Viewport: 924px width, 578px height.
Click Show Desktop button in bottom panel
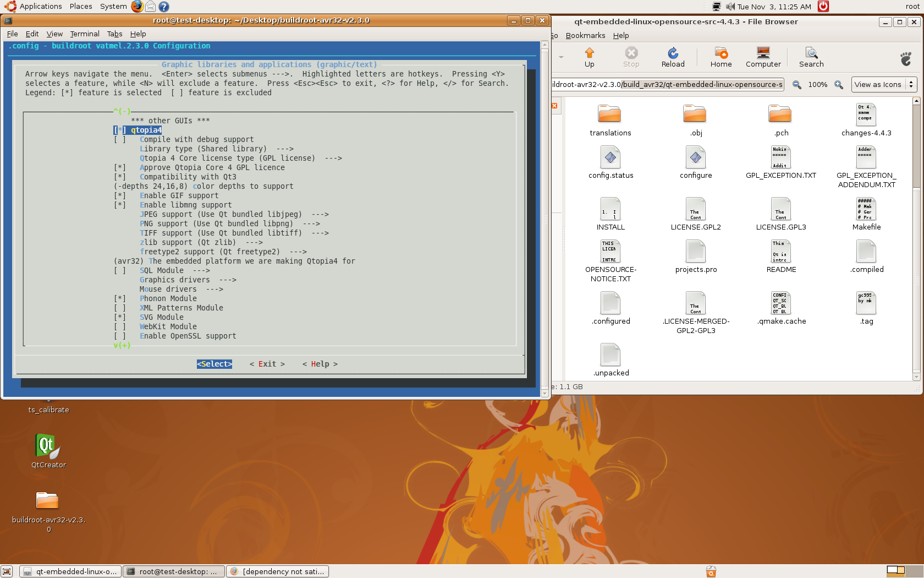pos(7,572)
